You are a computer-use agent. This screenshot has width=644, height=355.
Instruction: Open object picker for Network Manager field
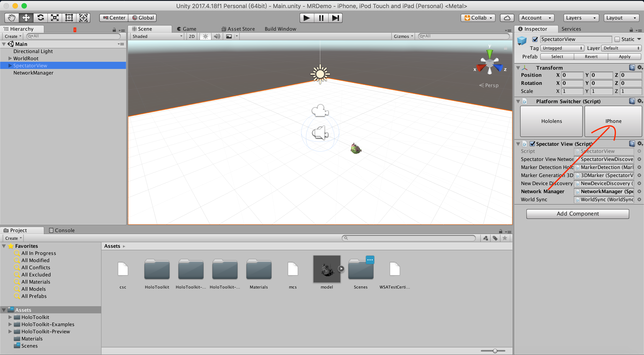pyautogui.click(x=639, y=191)
